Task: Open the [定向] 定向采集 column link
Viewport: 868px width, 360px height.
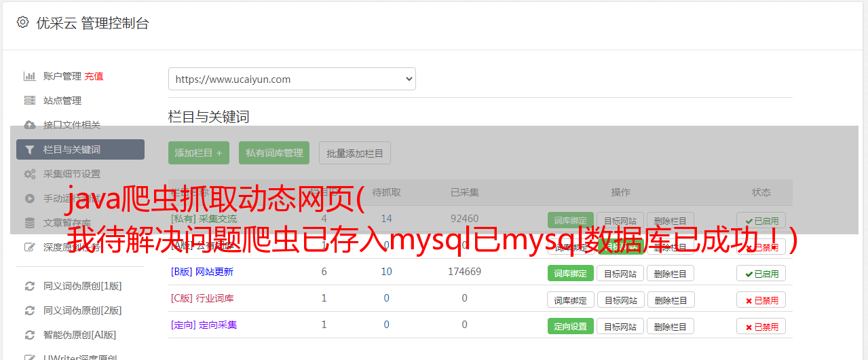Action: pos(204,325)
